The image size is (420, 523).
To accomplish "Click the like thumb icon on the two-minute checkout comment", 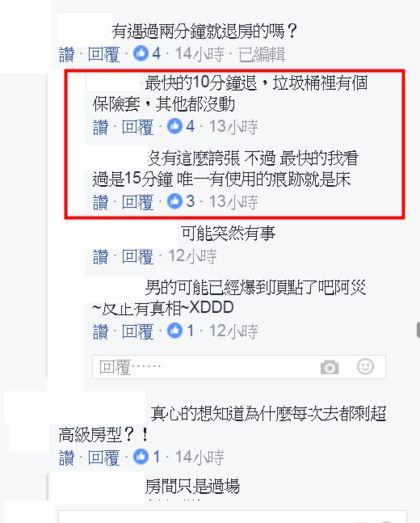I will (140, 53).
